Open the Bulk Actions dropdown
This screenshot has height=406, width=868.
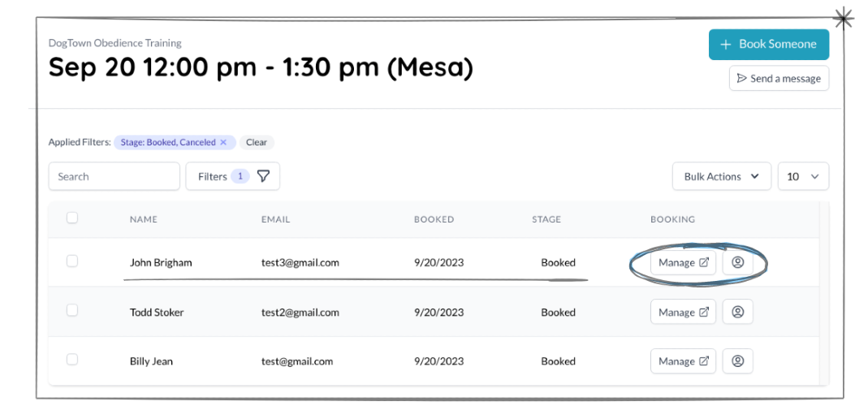721,176
